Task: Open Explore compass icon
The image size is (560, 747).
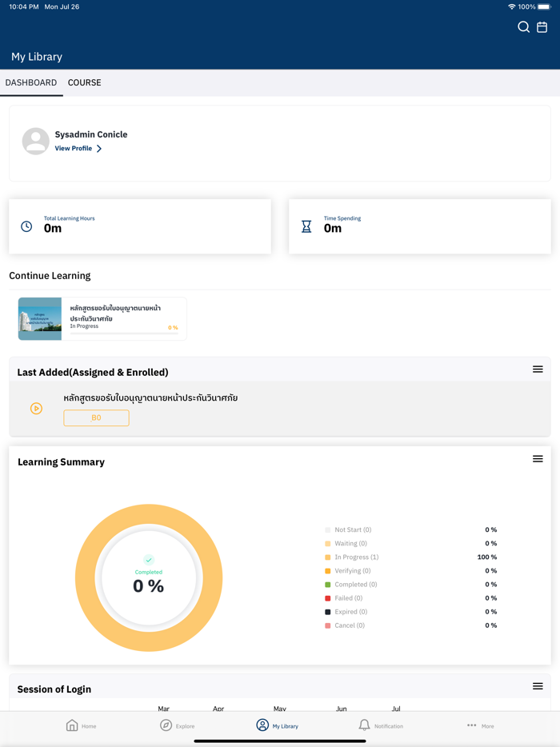Action: click(x=166, y=725)
